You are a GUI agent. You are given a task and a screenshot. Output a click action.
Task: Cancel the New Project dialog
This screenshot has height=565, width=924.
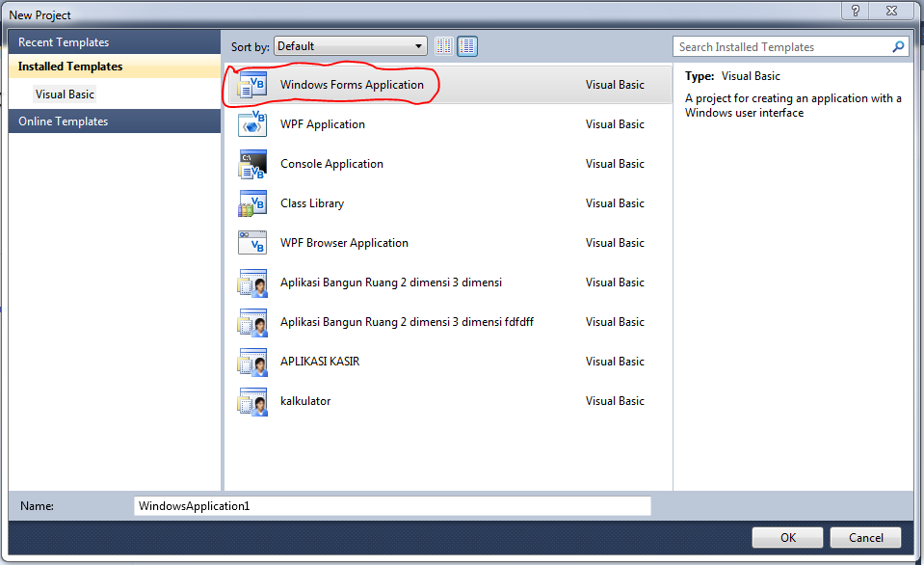(865, 537)
